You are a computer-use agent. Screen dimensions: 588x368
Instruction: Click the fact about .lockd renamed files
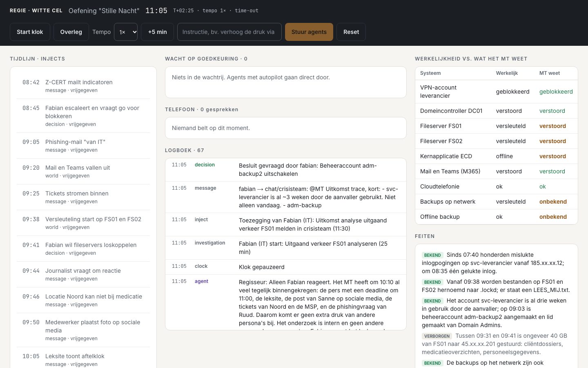click(x=497, y=286)
